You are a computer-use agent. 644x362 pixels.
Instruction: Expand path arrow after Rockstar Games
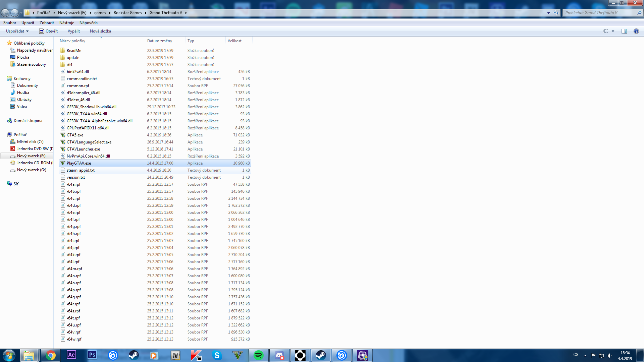tap(146, 13)
